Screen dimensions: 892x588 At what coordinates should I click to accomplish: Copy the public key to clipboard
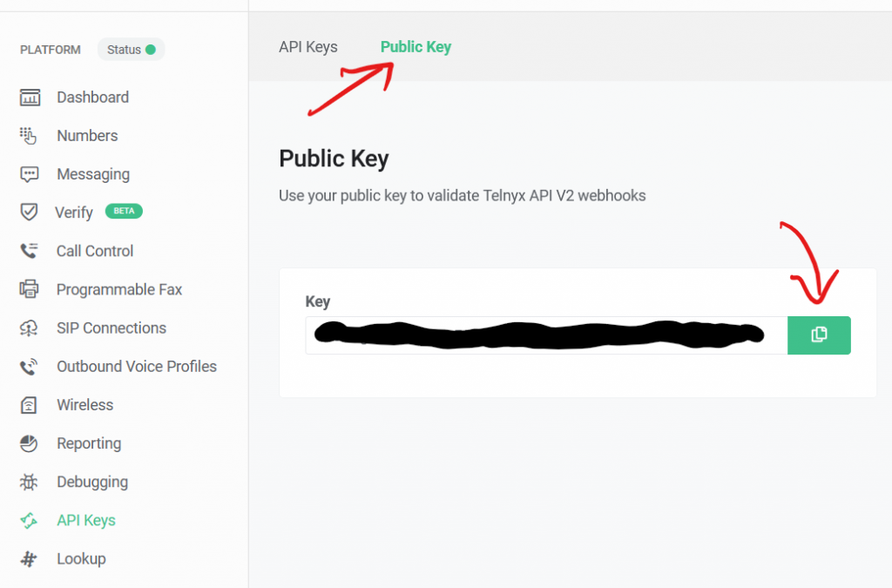[819, 335]
